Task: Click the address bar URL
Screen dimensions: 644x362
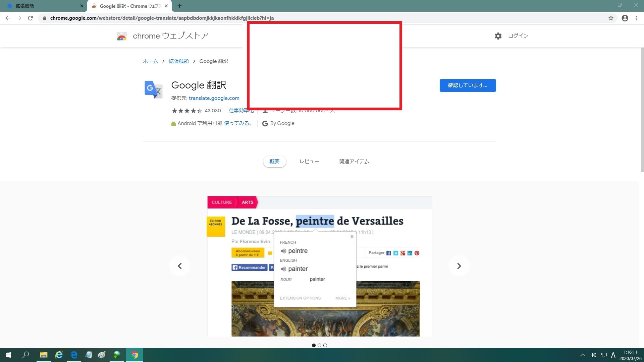Action: tap(162, 18)
